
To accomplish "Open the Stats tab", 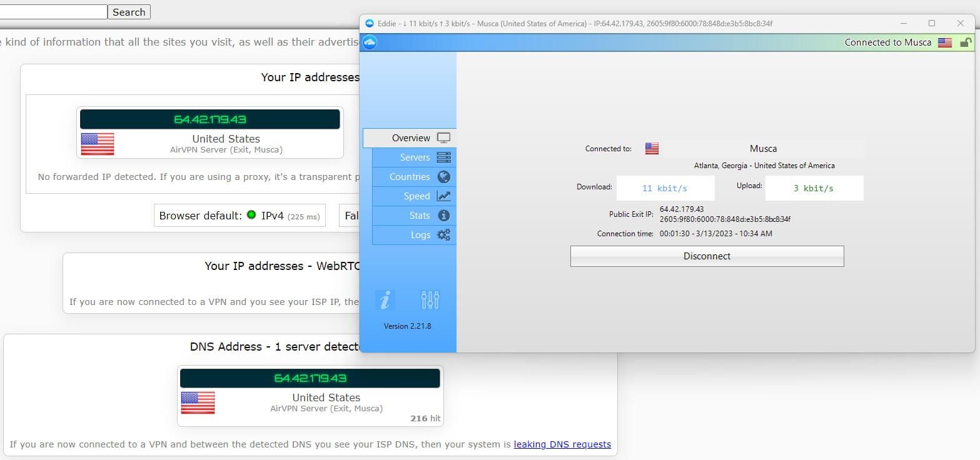I will click(414, 216).
